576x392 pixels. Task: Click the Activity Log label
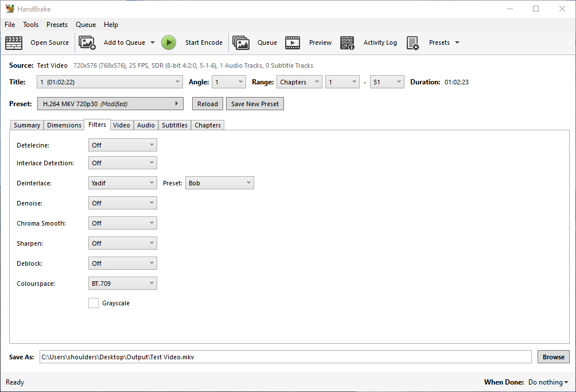[380, 42]
